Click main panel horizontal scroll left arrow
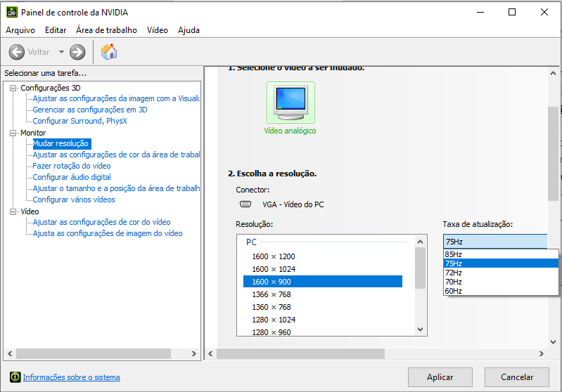The width and height of the screenshot is (562, 392). click(x=210, y=353)
